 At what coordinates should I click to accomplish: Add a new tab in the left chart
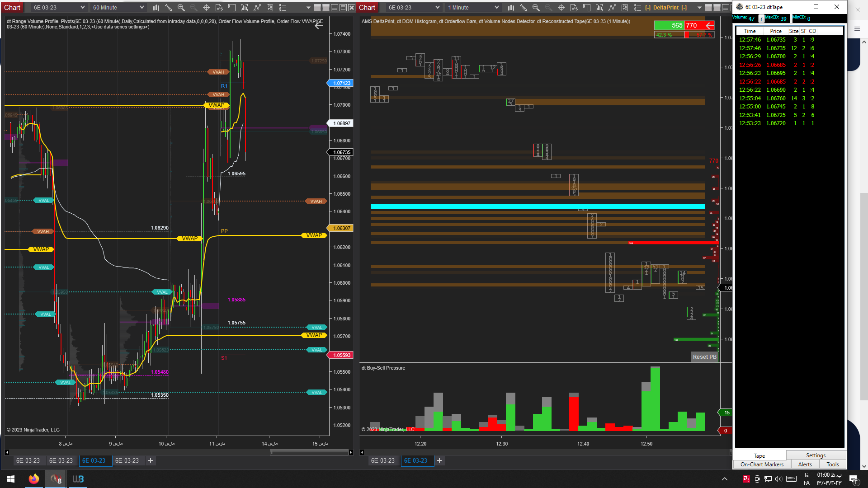(x=151, y=460)
